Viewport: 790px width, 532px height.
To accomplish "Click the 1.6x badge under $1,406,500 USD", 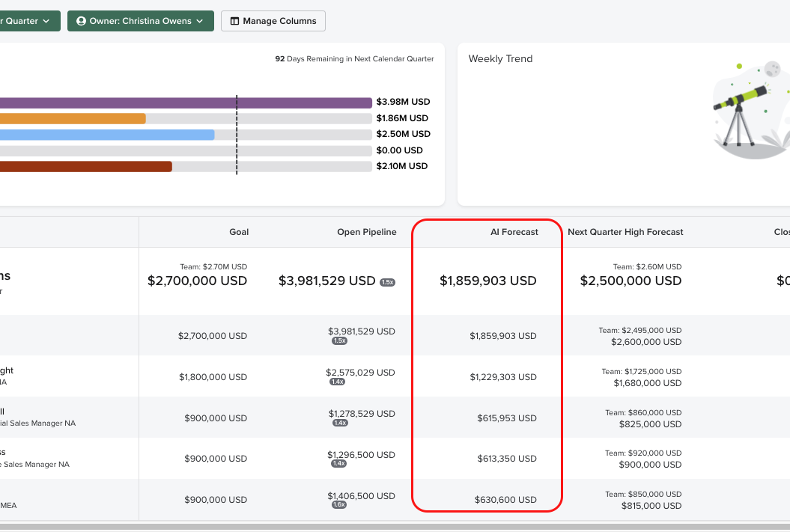I will (339, 504).
